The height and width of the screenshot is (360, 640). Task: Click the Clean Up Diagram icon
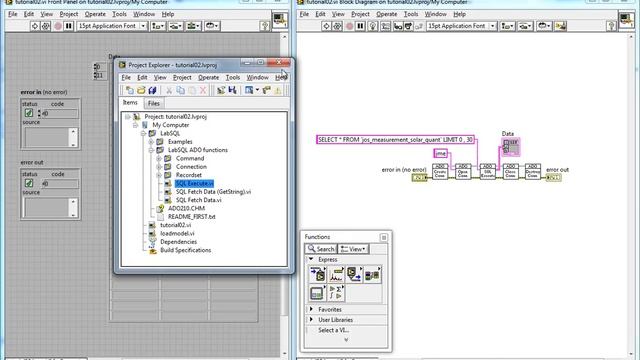[560, 26]
